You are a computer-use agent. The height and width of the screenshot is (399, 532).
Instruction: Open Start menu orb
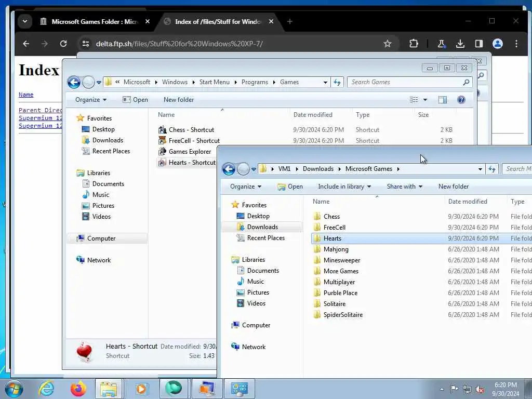pos(14,389)
